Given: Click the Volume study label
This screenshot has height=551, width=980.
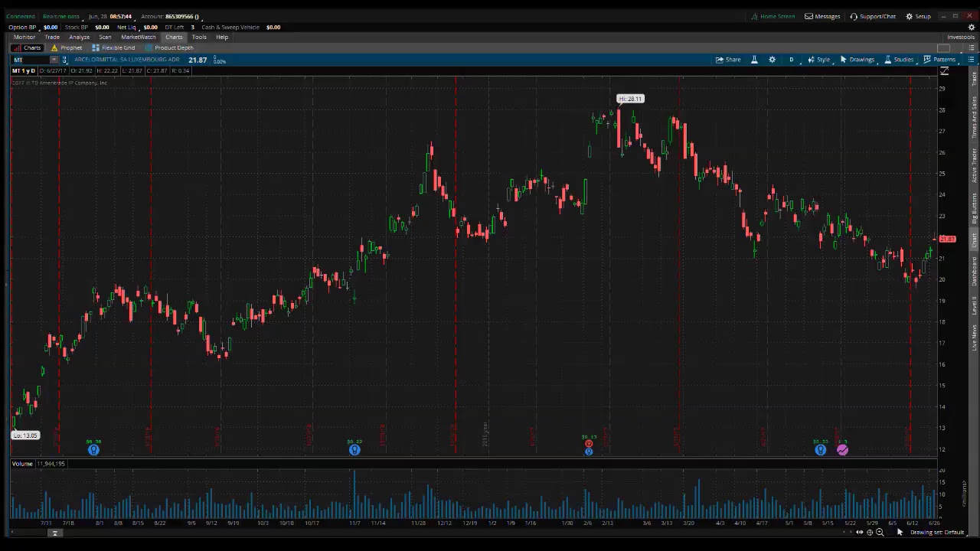Looking at the screenshot, I should click(22, 464).
